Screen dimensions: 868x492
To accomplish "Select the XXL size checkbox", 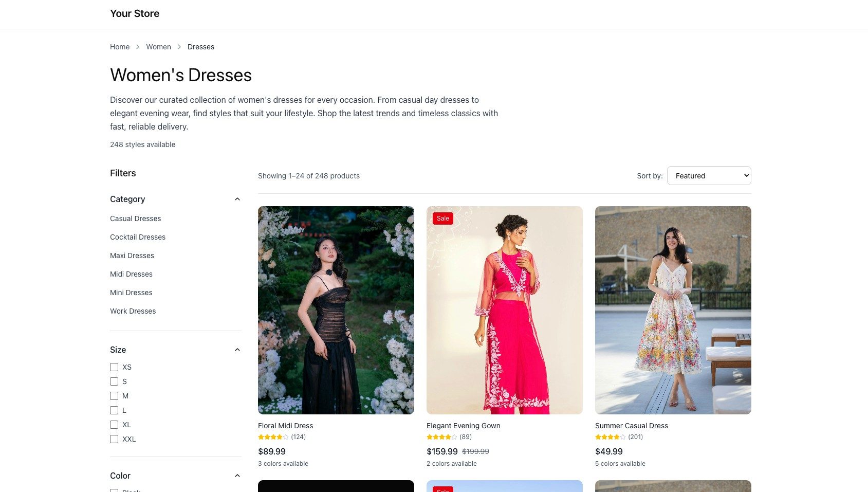I will (x=114, y=439).
